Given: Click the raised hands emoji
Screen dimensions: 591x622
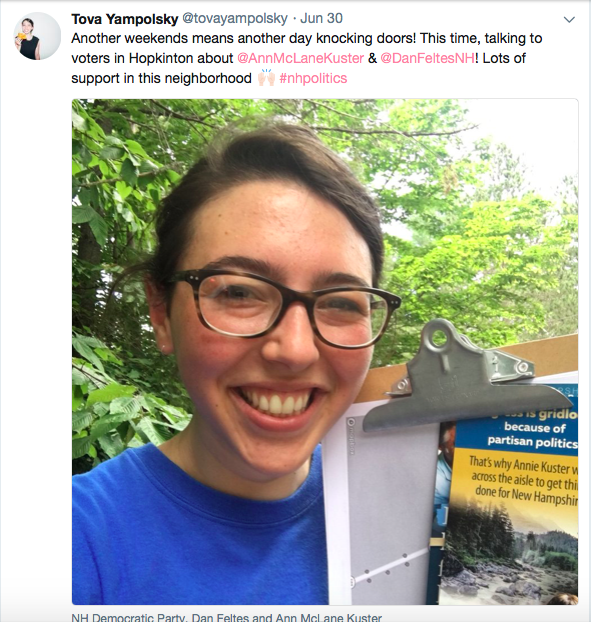Looking at the screenshot, I should pos(266,78).
